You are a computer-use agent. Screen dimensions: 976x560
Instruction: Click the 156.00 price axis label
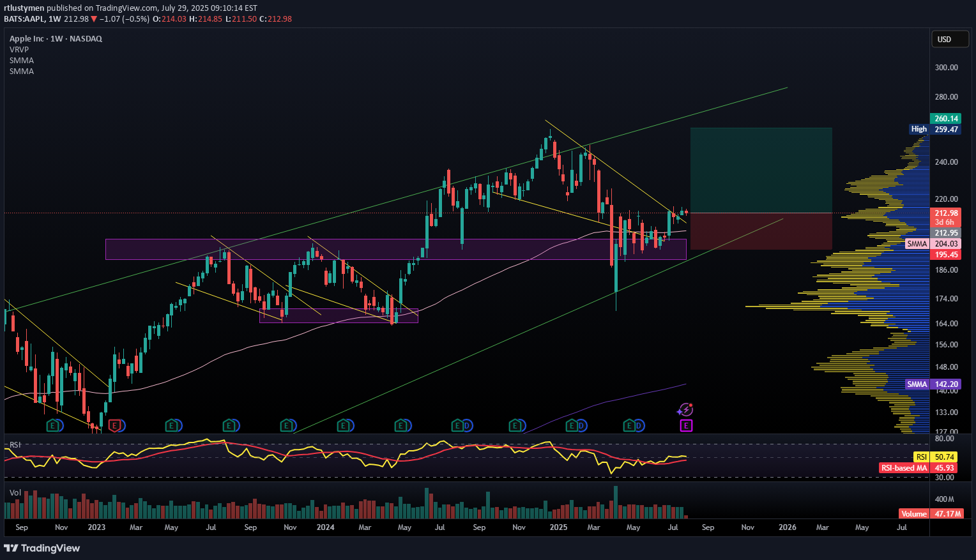coord(946,345)
